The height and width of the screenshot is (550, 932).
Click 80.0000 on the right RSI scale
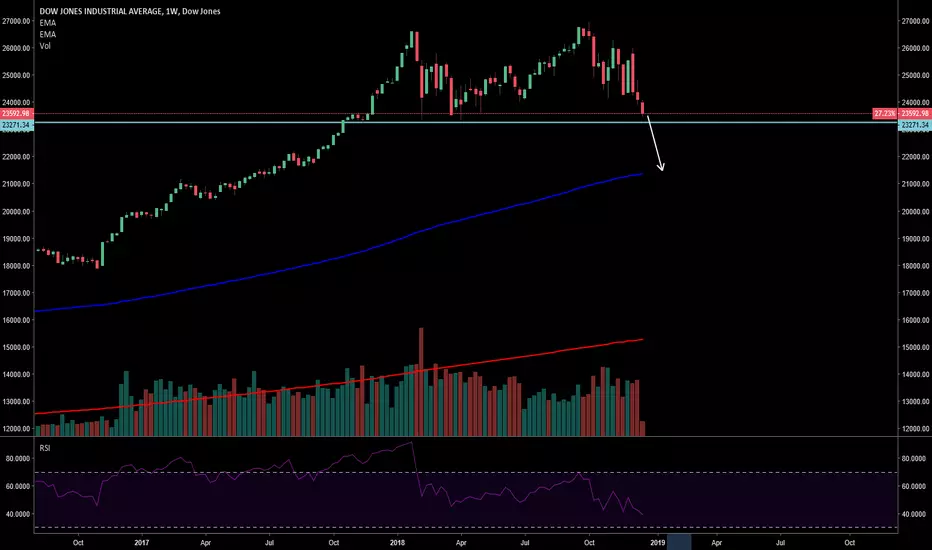tap(914, 458)
